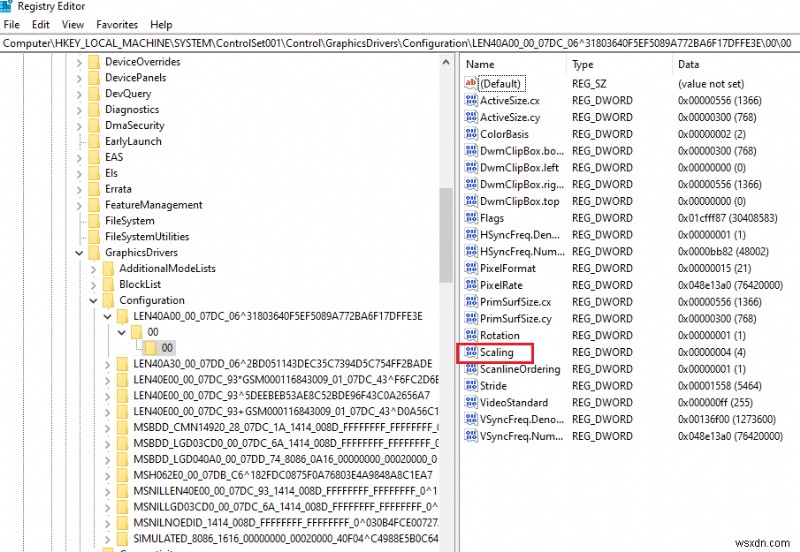Select the Rotation value icon

(471, 335)
